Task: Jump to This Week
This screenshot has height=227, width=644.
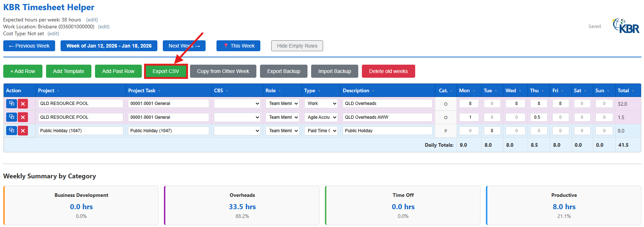Action: [x=238, y=46]
